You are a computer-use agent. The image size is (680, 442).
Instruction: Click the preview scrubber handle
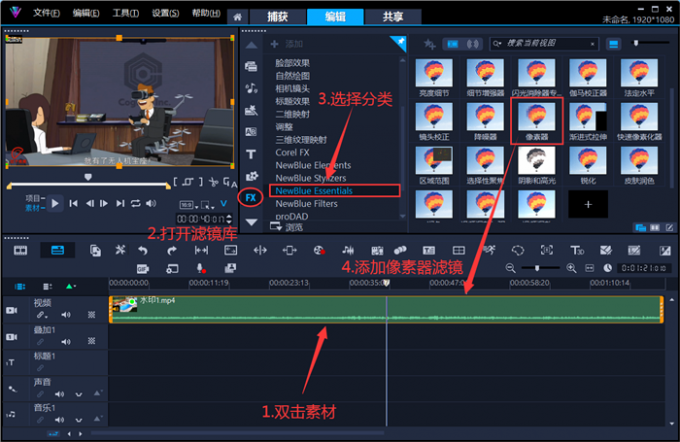[88, 177]
